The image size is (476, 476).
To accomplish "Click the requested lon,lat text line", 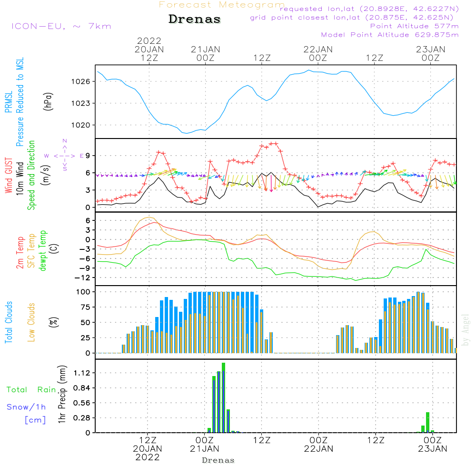I will [369, 9].
